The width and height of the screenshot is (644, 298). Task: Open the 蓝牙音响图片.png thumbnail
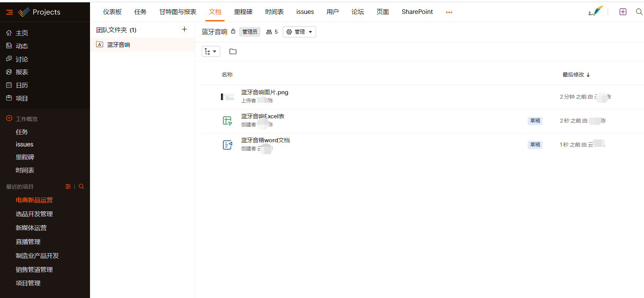(x=228, y=97)
